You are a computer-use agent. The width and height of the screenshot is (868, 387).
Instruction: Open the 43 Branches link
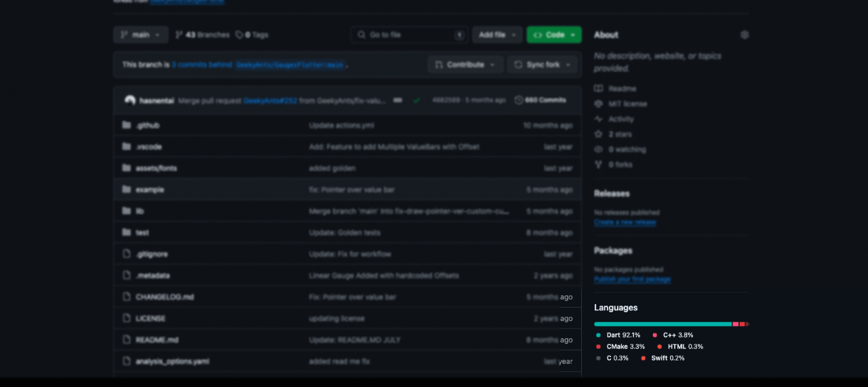coord(202,35)
